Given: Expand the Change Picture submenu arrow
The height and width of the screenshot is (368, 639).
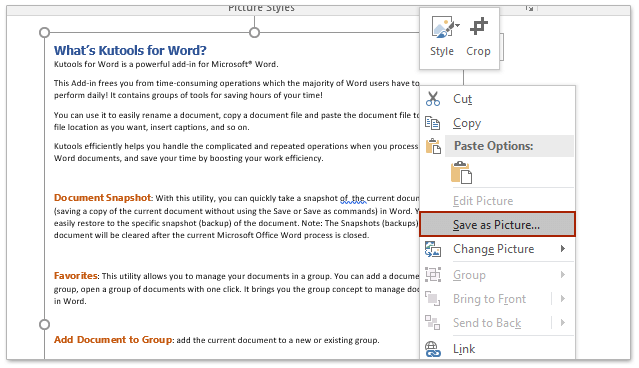Looking at the screenshot, I should point(563,249).
